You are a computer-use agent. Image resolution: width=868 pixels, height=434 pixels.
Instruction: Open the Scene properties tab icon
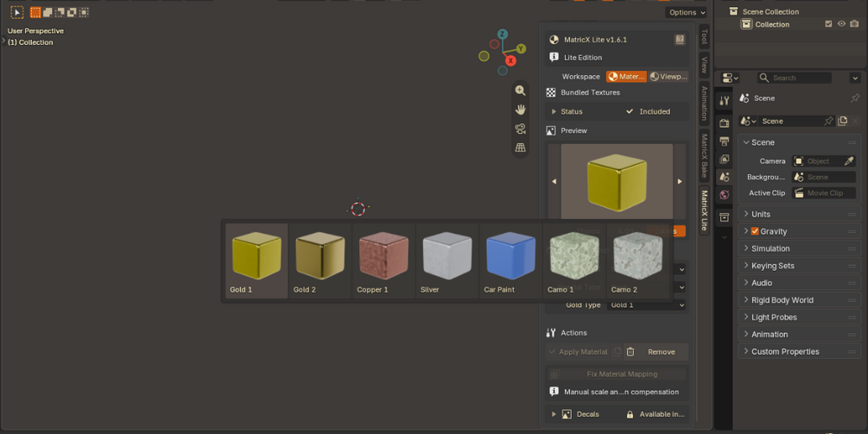click(724, 177)
